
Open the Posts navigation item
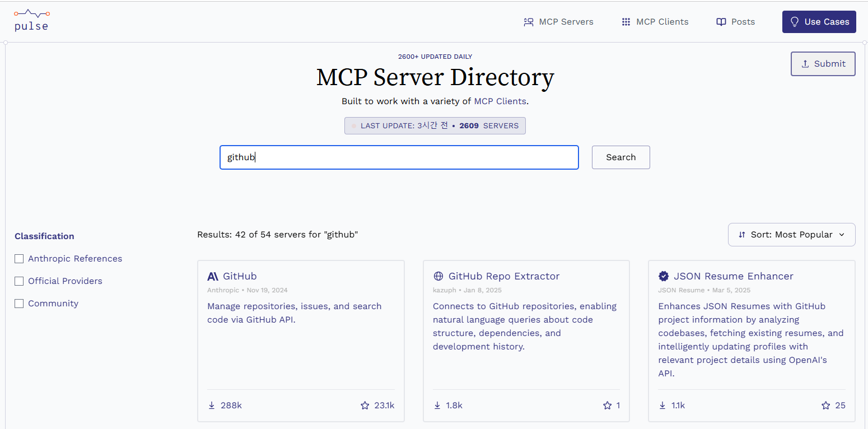coord(736,22)
